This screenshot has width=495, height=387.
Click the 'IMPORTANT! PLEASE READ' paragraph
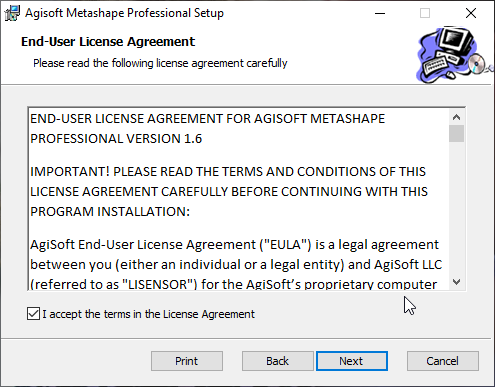(x=229, y=192)
